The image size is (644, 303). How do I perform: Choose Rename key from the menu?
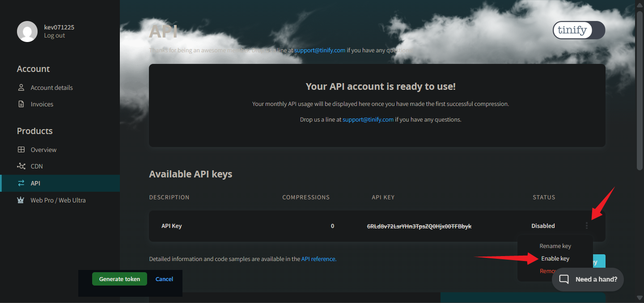tap(555, 246)
